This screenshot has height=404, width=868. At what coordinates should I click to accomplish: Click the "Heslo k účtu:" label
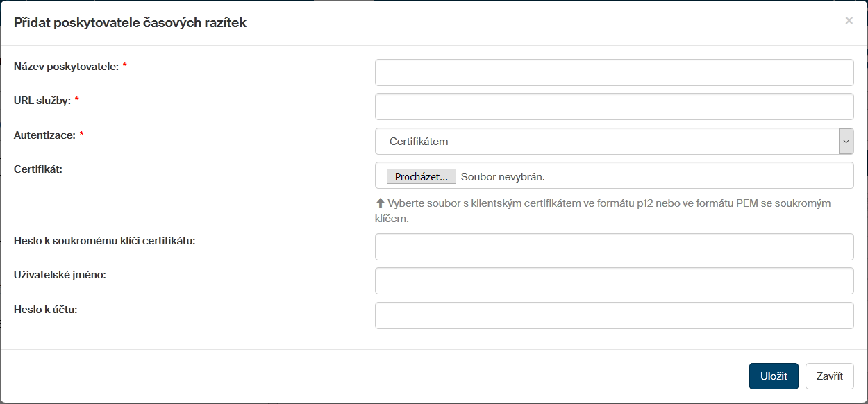pyautogui.click(x=45, y=310)
